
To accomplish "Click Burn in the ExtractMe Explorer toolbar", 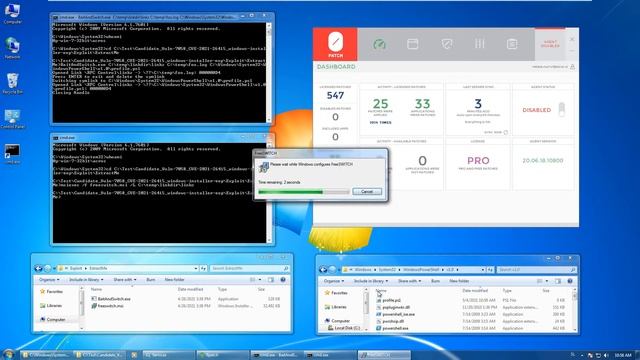I will 151,280.
